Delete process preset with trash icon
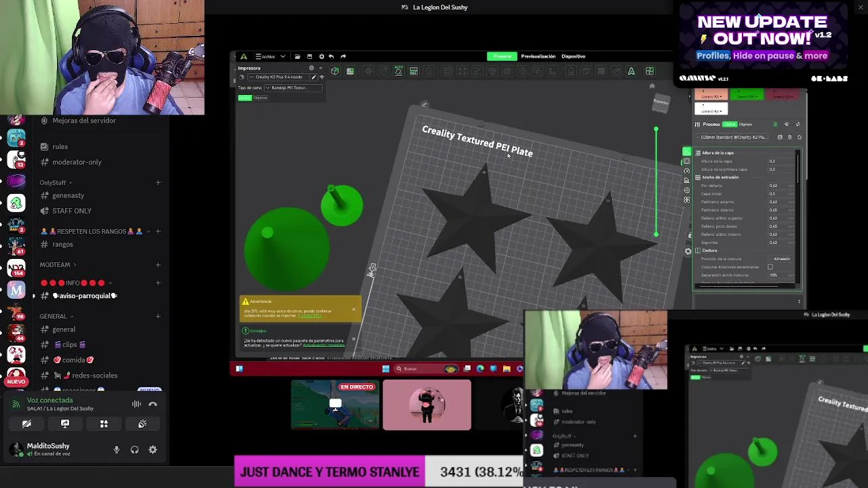This screenshot has height=488, width=868. pyautogui.click(x=789, y=137)
